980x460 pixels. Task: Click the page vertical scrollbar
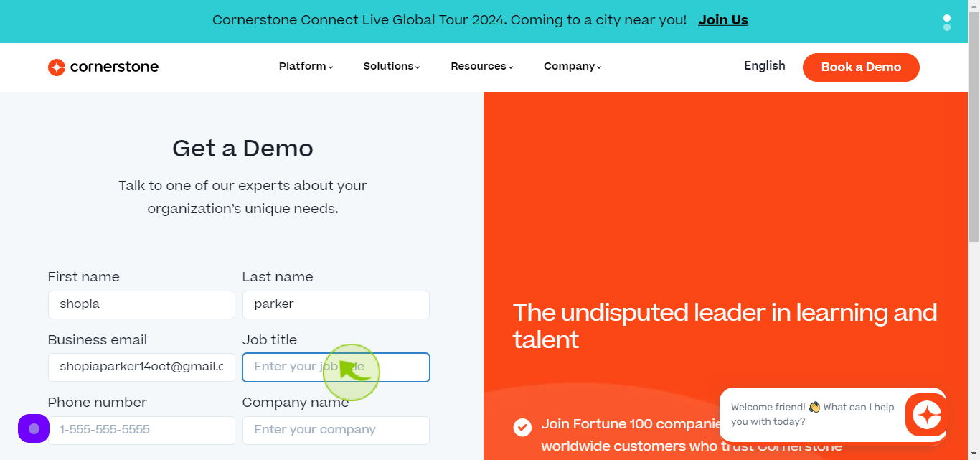(974, 230)
